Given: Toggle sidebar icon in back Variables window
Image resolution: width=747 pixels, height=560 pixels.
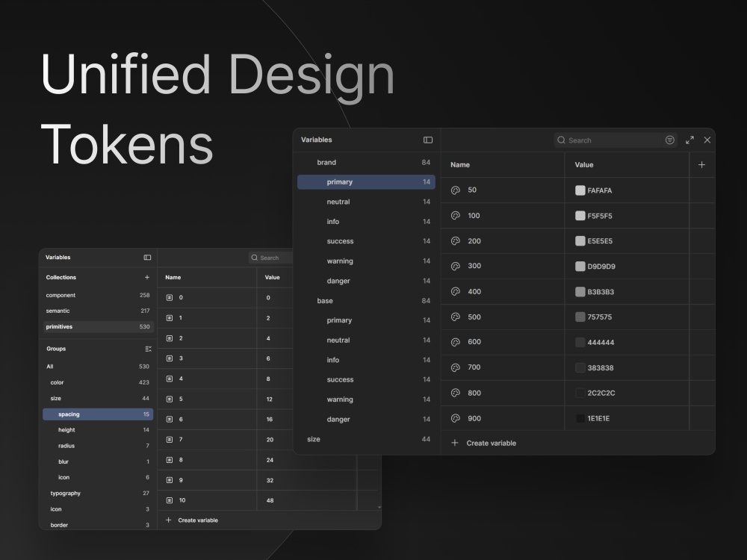Looking at the screenshot, I should 147,258.
